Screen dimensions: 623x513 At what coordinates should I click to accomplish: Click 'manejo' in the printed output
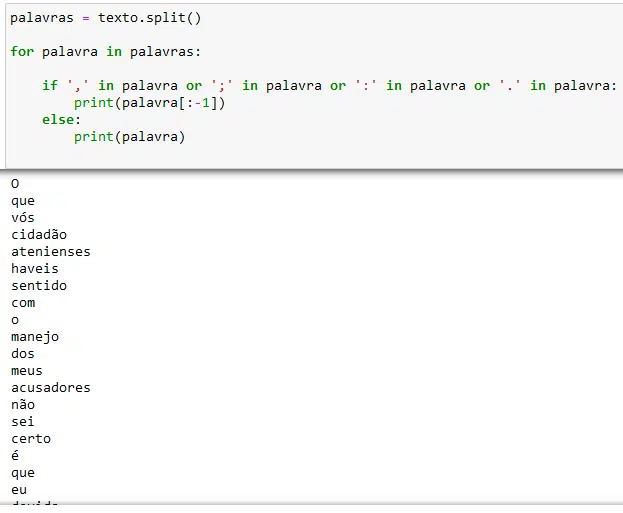pos(35,336)
